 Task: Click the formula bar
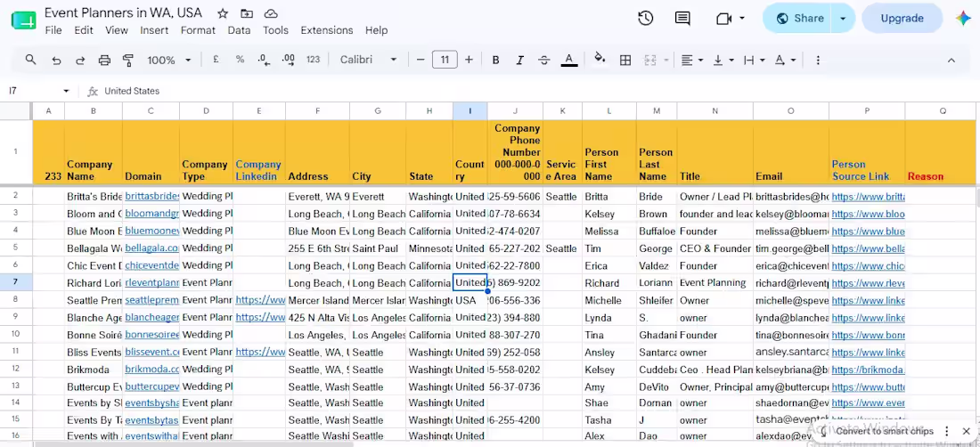537,91
